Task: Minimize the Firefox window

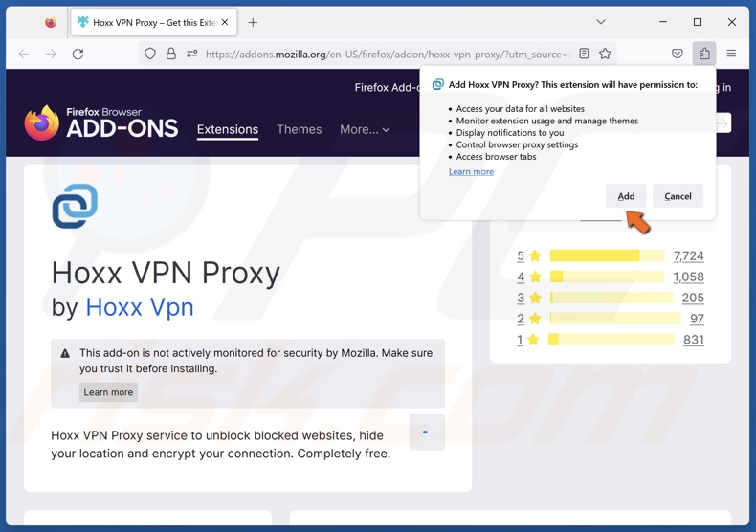Action: pos(663,22)
